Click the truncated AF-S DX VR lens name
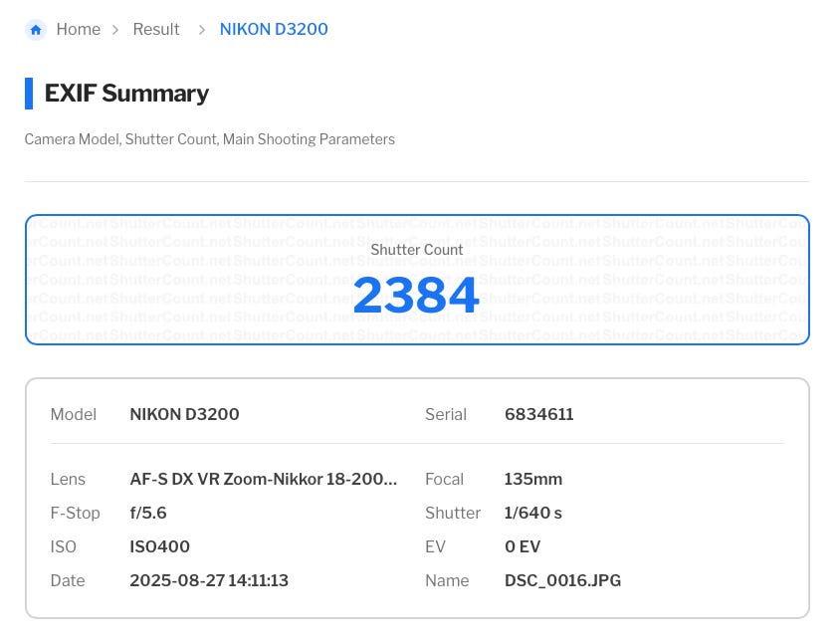This screenshot has width=840, height=640. coord(263,480)
